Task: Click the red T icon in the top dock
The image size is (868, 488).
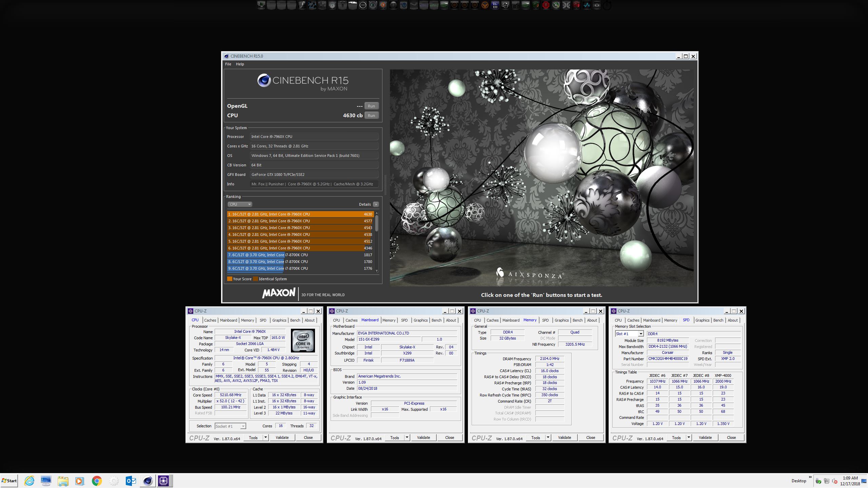Action: point(546,5)
